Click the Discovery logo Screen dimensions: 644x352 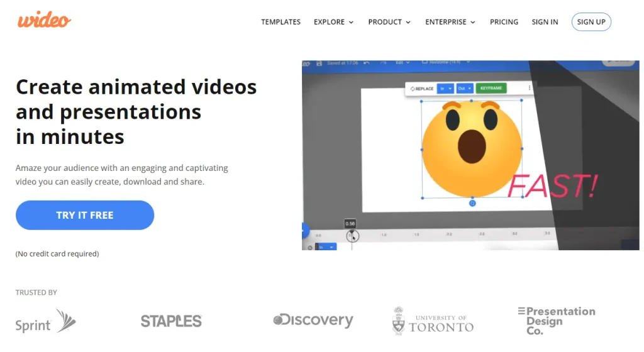(x=313, y=320)
